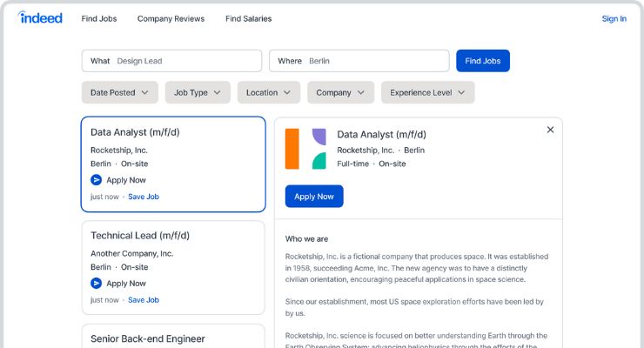Open the Technical Lead (m/f/d) job card
The width and height of the screenshot is (644, 348).
173,268
